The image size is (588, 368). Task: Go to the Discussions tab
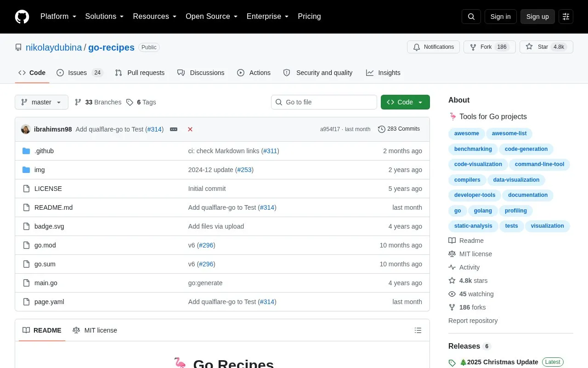click(201, 73)
